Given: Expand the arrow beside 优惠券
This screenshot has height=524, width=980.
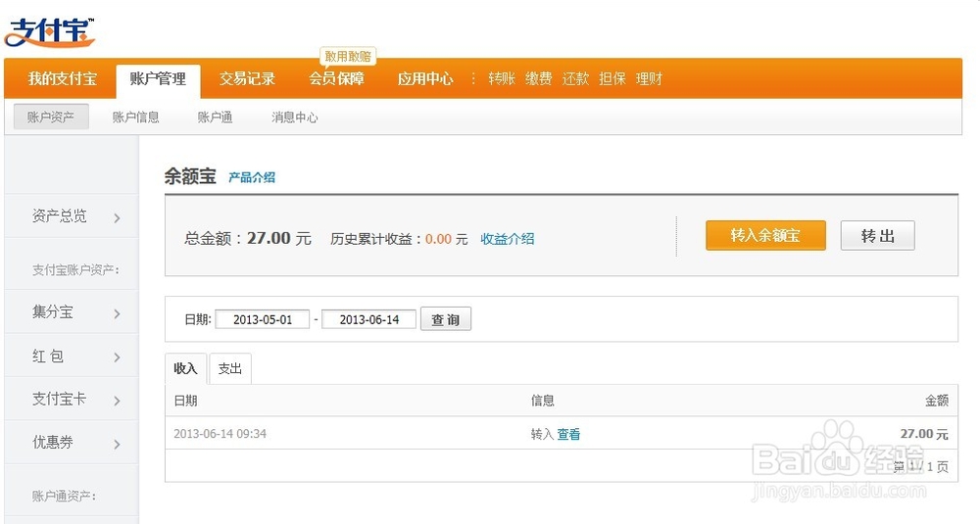Looking at the screenshot, I should click(x=117, y=444).
